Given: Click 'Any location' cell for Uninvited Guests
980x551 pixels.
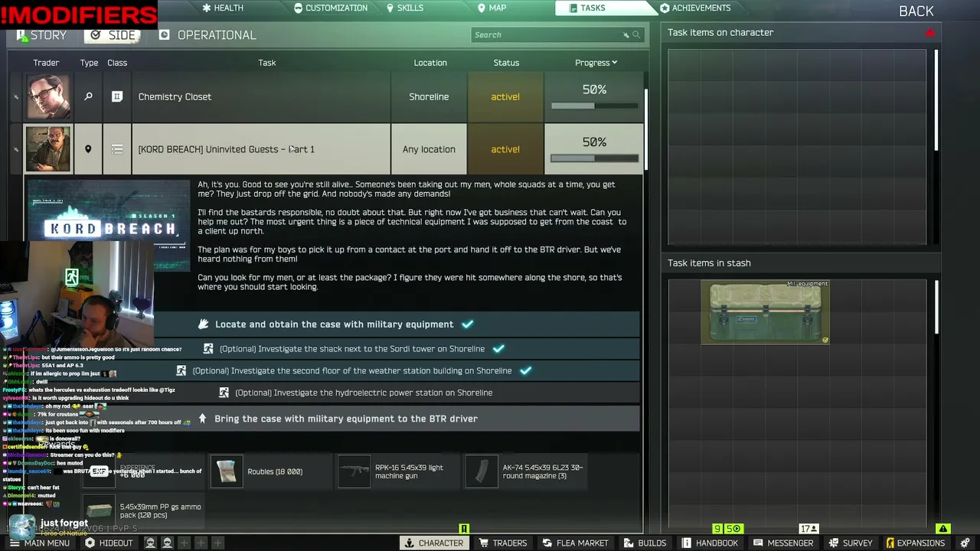Looking at the screenshot, I should click(x=429, y=149).
